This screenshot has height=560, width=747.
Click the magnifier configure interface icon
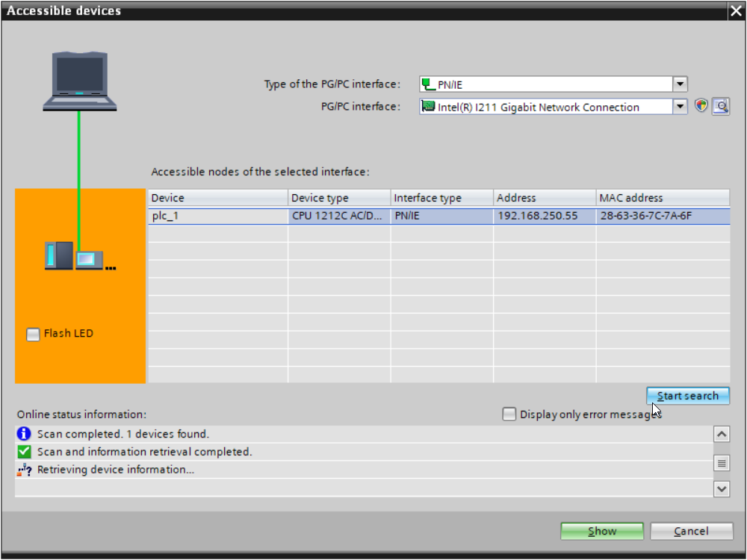click(x=721, y=106)
